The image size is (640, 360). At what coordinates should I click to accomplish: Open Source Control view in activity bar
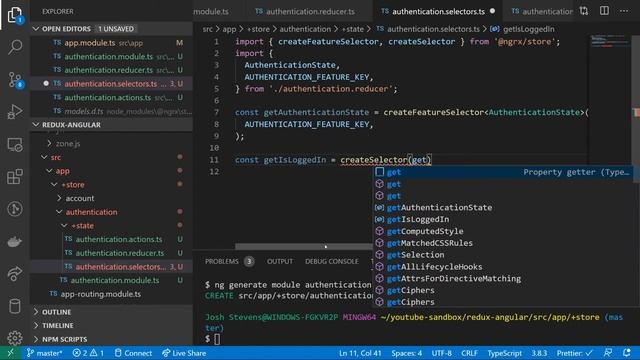15,80
